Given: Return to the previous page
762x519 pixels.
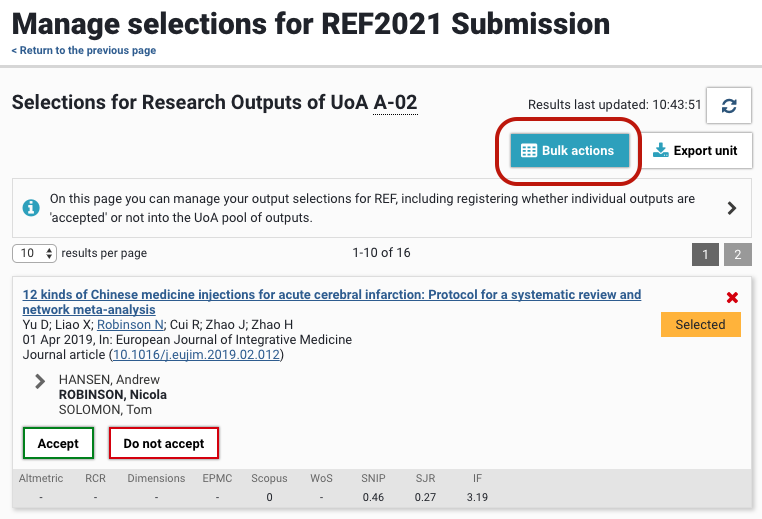Looking at the screenshot, I should 84,51.
